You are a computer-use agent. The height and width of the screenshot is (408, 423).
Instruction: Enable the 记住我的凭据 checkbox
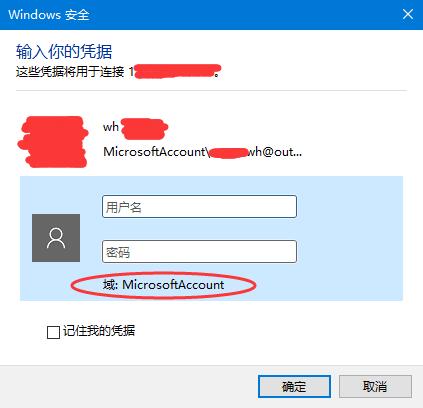click(x=53, y=332)
